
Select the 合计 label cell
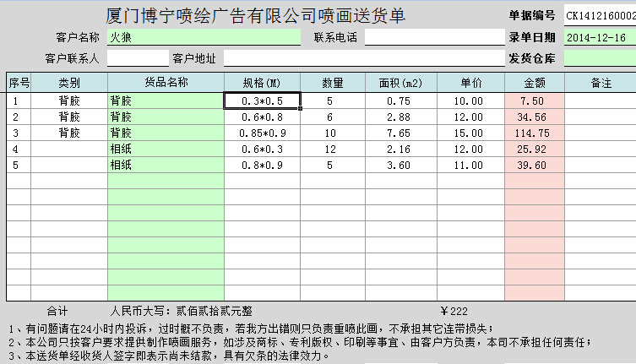57,312
